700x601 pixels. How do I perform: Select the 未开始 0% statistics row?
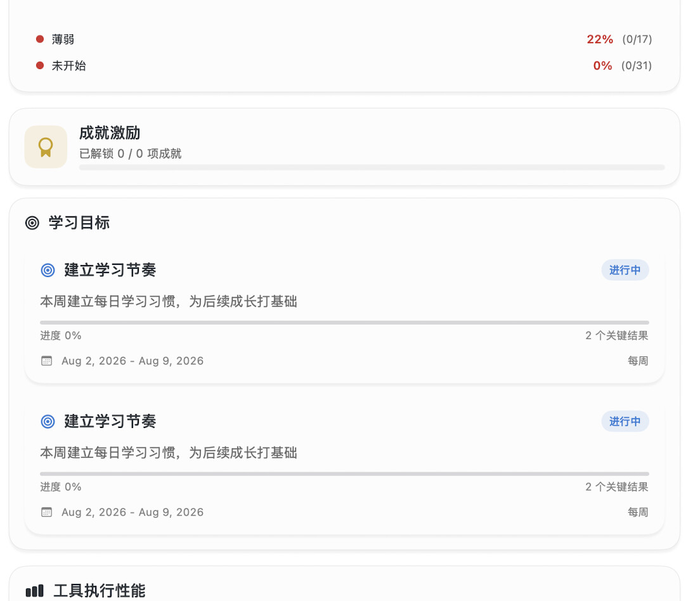(x=344, y=66)
